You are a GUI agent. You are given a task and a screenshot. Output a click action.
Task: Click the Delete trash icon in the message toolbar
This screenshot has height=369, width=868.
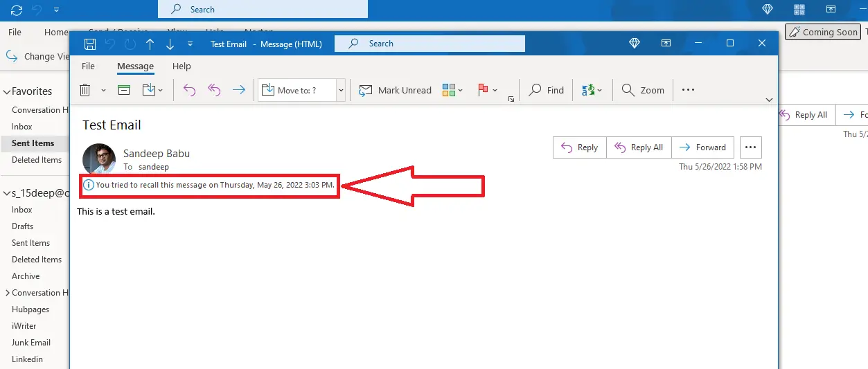pos(85,90)
